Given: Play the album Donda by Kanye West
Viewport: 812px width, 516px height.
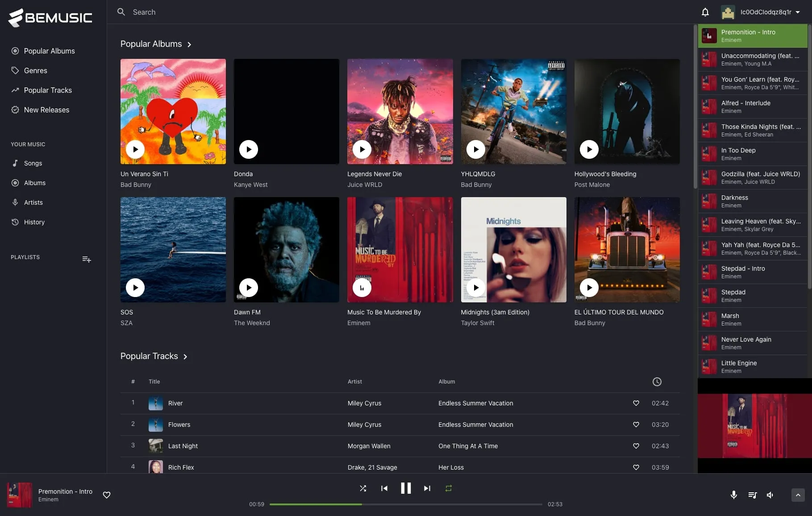Looking at the screenshot, I should (248, 149).
